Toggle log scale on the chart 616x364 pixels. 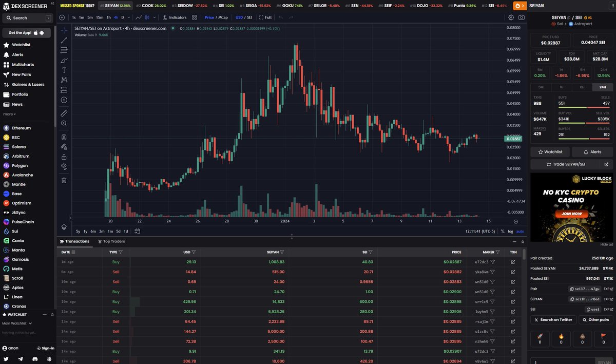510,232
